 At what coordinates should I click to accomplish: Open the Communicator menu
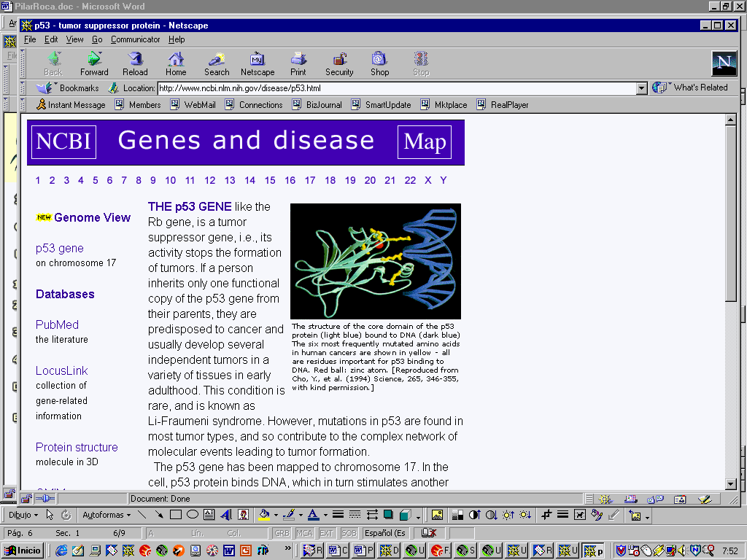click(135, 39)
